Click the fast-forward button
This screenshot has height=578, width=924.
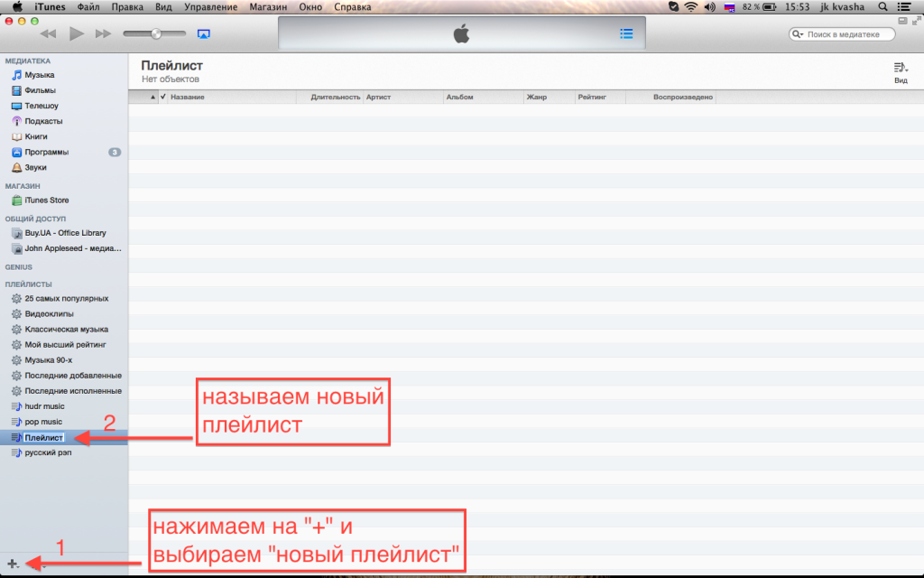(103, 33)
